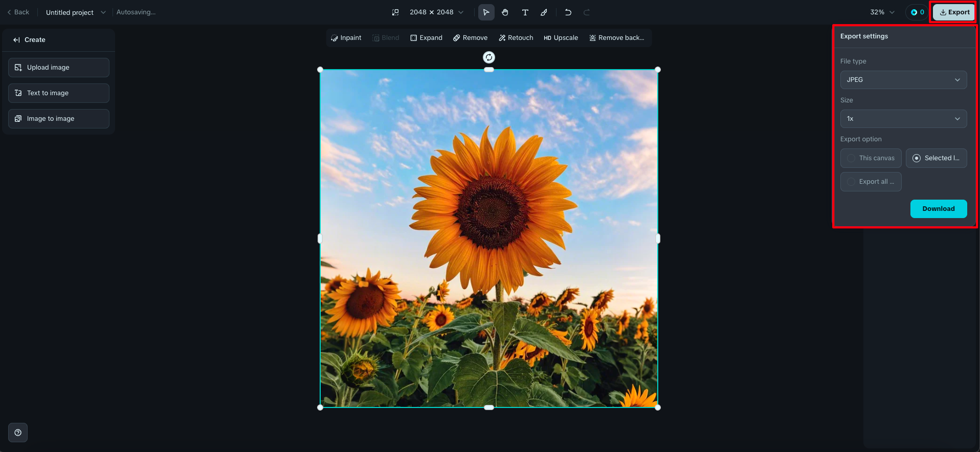The image size is (980, 452).
Task: Select the Text tool
Action: (x=525, y=12)
